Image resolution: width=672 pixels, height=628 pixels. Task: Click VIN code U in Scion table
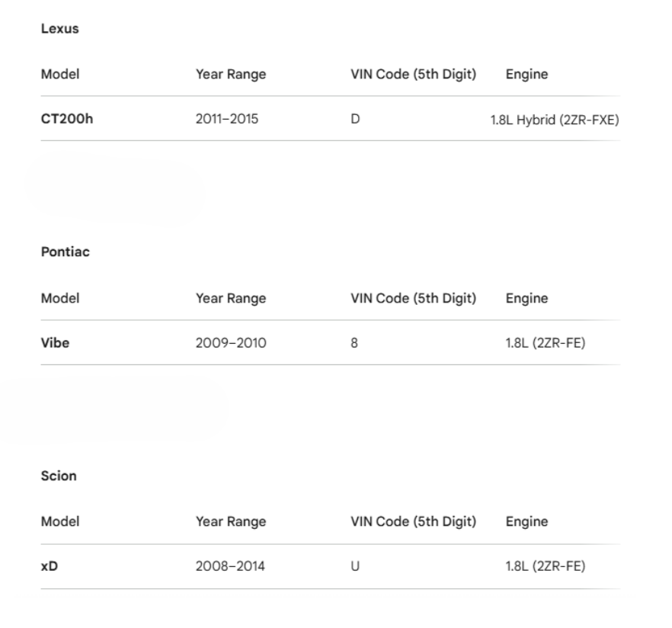tap(355, 566)
